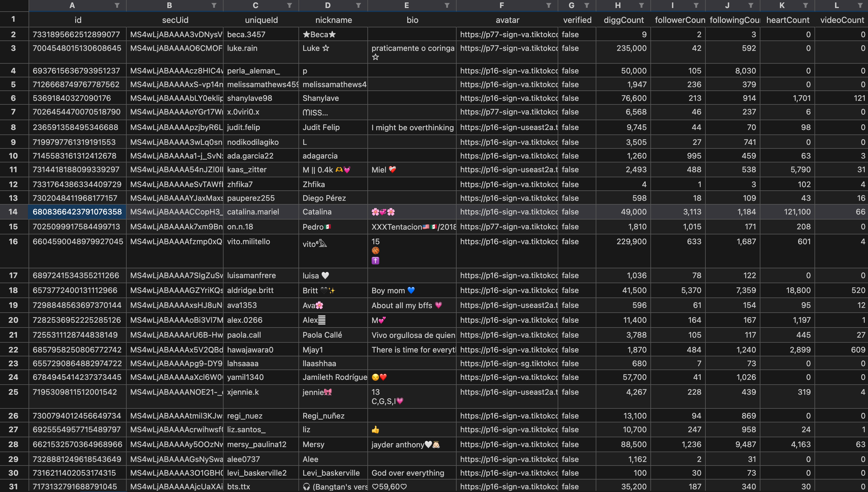Viewport: 868px width, 492px height.
Task: Click column H filter funnel icon
Action: 641,5
